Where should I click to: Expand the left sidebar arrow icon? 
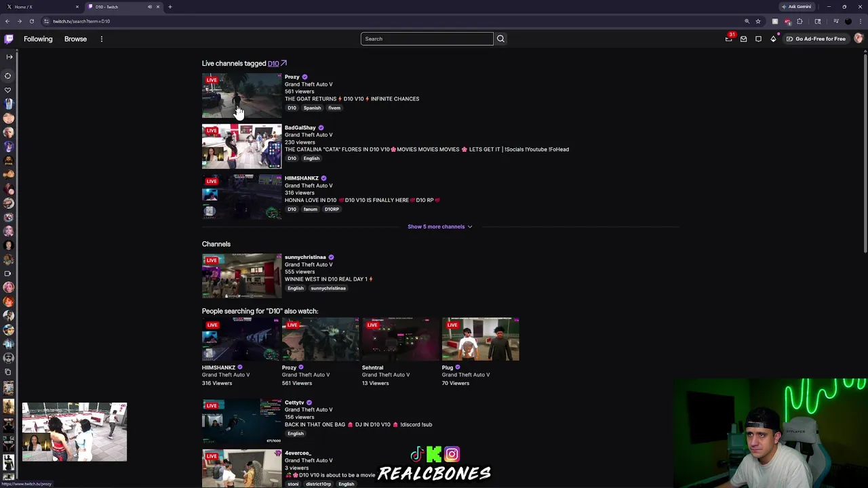click(x=9, y=56)
